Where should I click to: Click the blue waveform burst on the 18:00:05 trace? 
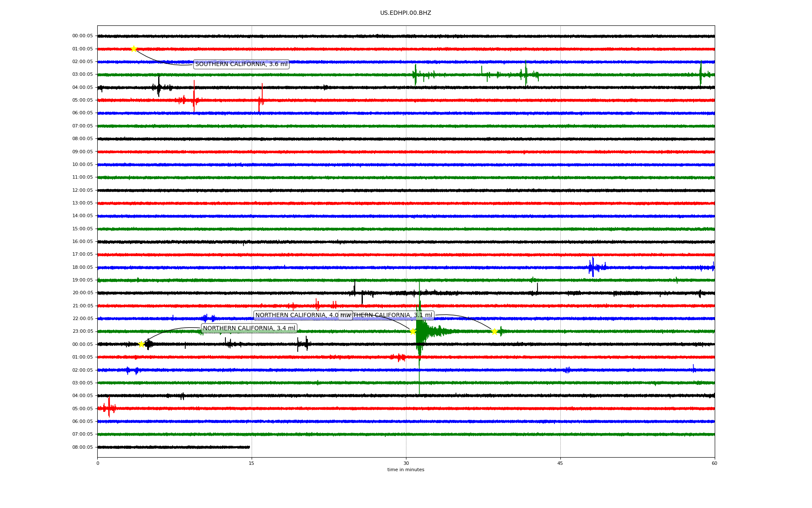593,267
